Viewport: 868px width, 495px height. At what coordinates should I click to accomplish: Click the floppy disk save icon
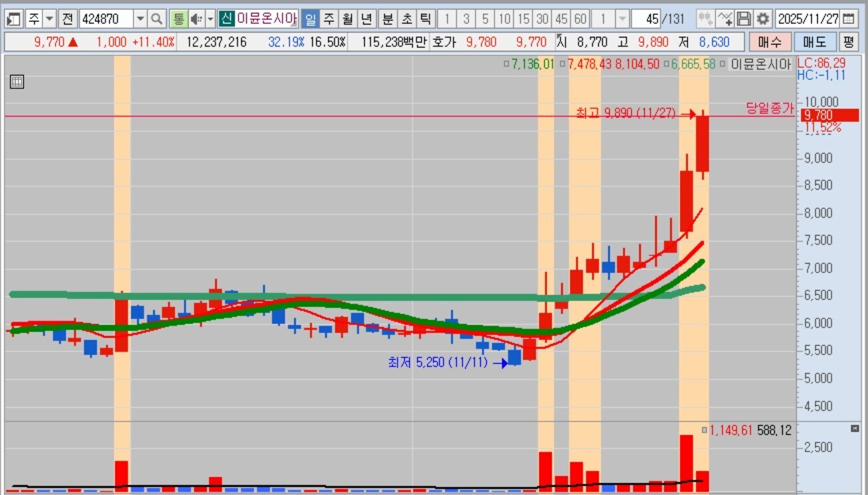(x=744, y=19)
